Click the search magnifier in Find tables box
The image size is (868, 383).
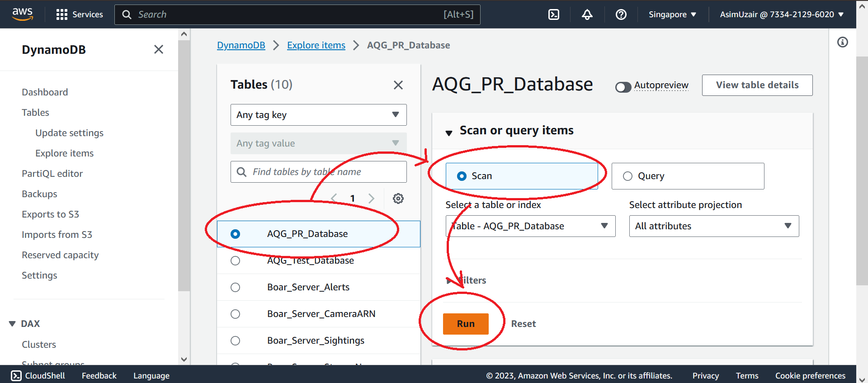[x=242, y=172]
